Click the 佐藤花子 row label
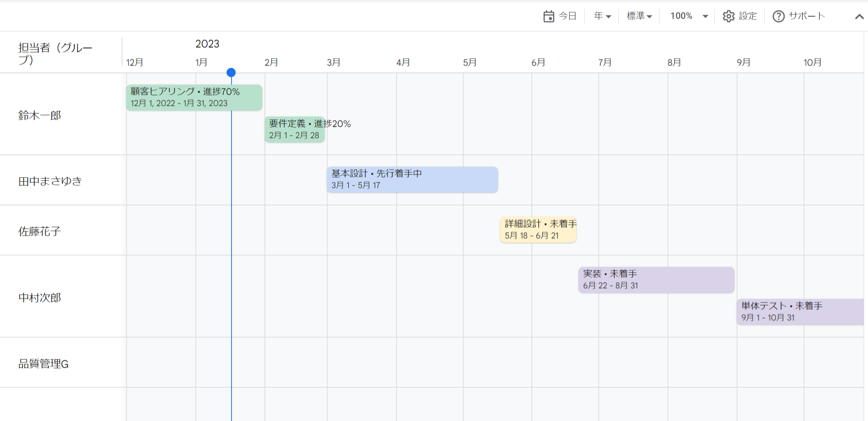This screenshot has height=421, width=868. tap(40, 231)
